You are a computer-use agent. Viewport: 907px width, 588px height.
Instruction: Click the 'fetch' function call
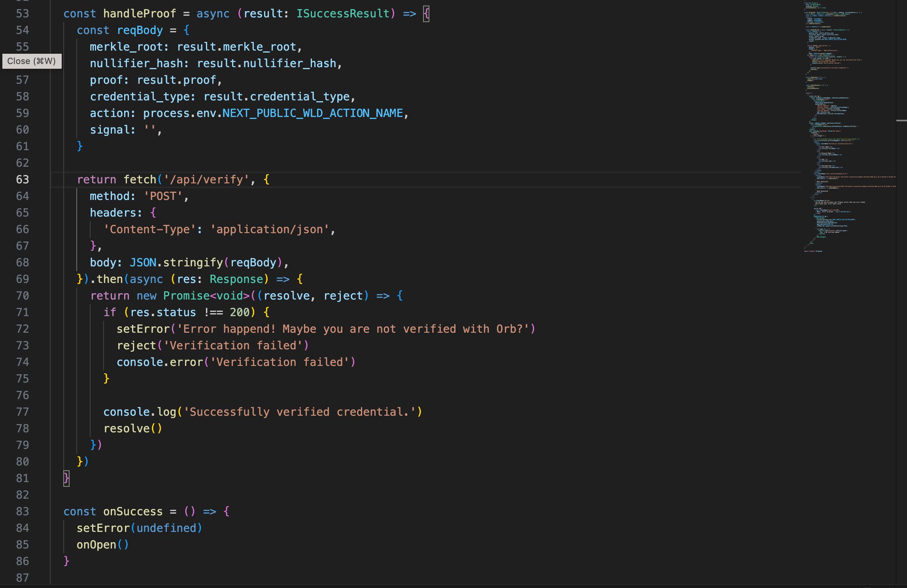pyautogui.click(x=140, y=179)
